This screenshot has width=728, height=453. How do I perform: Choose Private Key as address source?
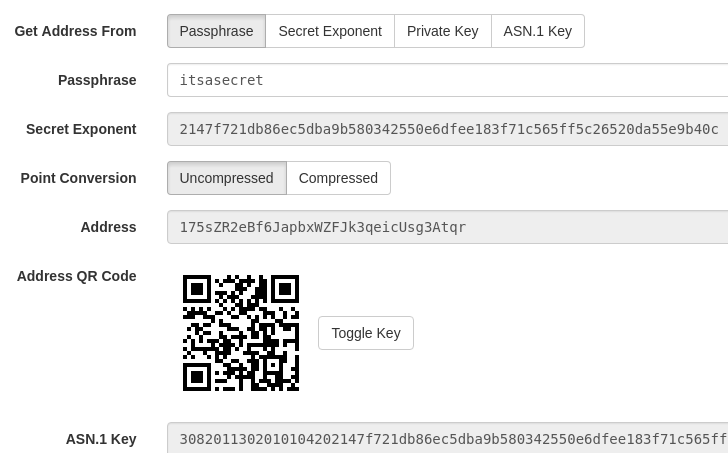coord(442,31)
